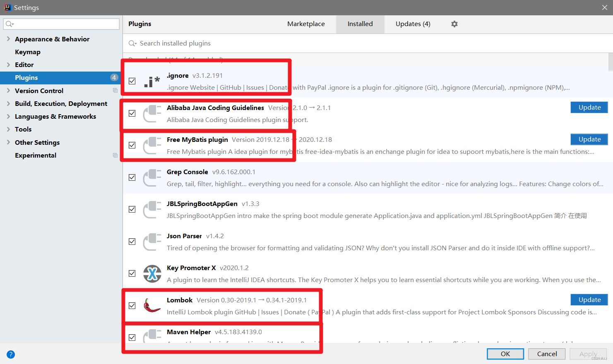Click the IntelliJ IDEA logo in title bar
The width and height of the screenshot is (613, 364).
[x=7, y=7]
